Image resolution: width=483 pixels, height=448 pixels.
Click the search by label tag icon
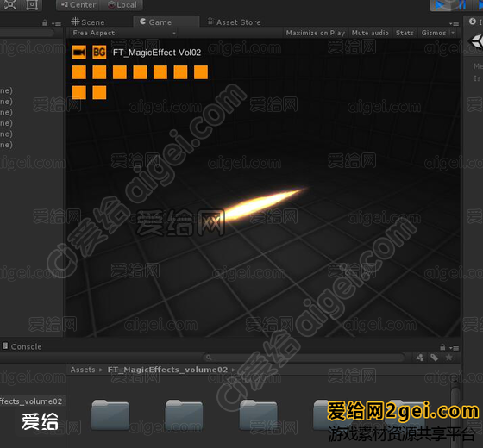tap(434, 358)
